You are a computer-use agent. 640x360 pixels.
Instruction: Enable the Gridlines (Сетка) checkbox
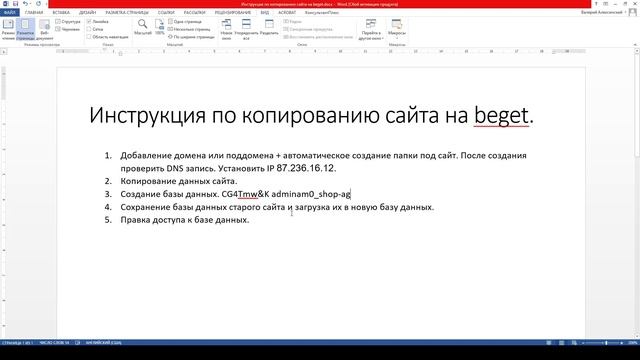[89, 29]
